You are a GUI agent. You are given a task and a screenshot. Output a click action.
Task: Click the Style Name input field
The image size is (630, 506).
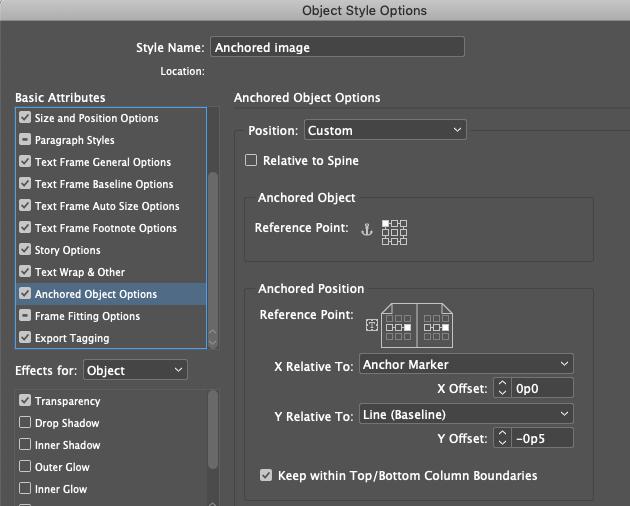coord(338,47)
